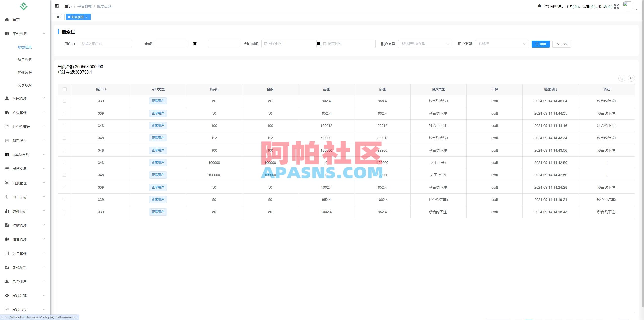This screenshot has height=320, width=644.
Task: Select the 首页 dashboard icon in sidebar
Action: (x=7, y=20)
